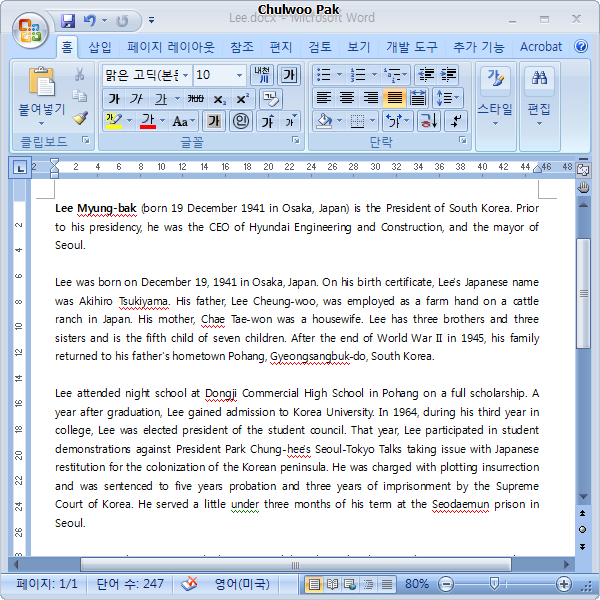Clear formatting with the eraser icon
The height and width of the screenshot is (600, 600).
271,99
